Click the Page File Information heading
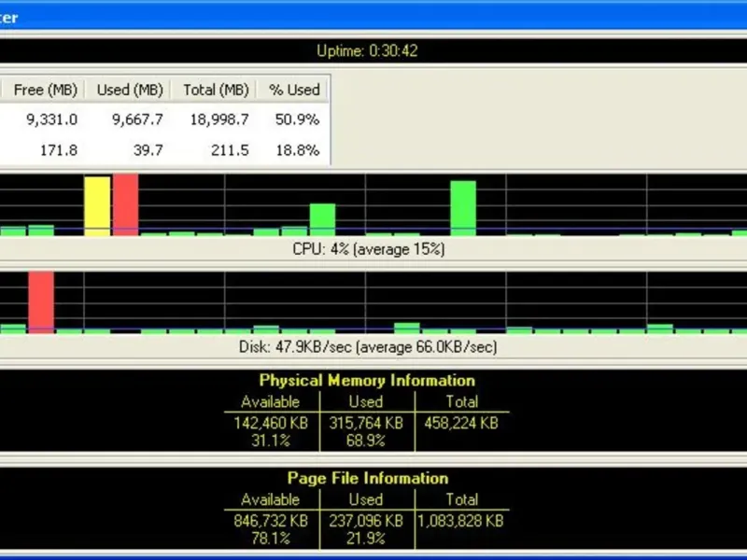747x560 pixels. coord(368,478)
